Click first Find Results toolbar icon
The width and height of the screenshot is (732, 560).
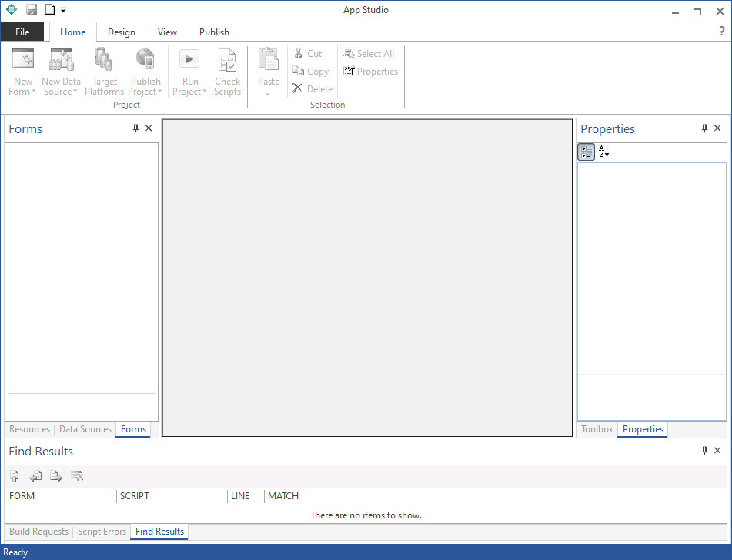click(15, 476)
